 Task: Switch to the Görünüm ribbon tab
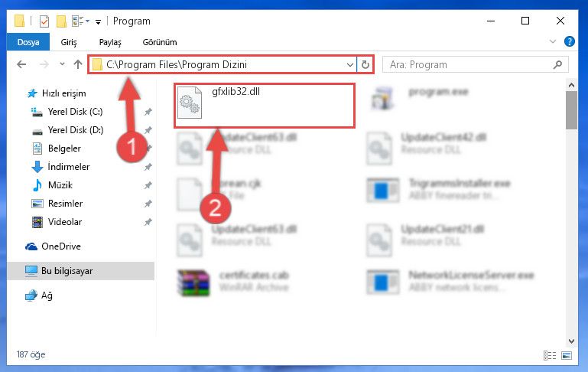coord(160,42)
